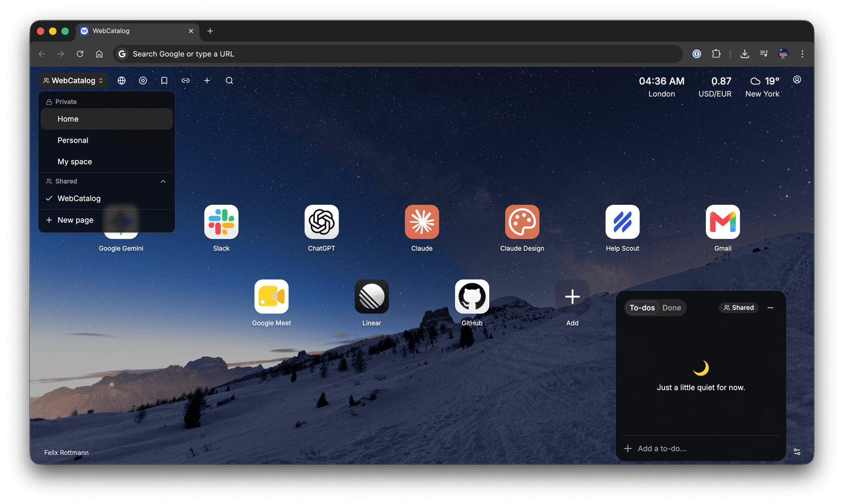Screen dimensions: 844x504
Task: Click the browser profile avatar
Action: click(x=783, y=54)
